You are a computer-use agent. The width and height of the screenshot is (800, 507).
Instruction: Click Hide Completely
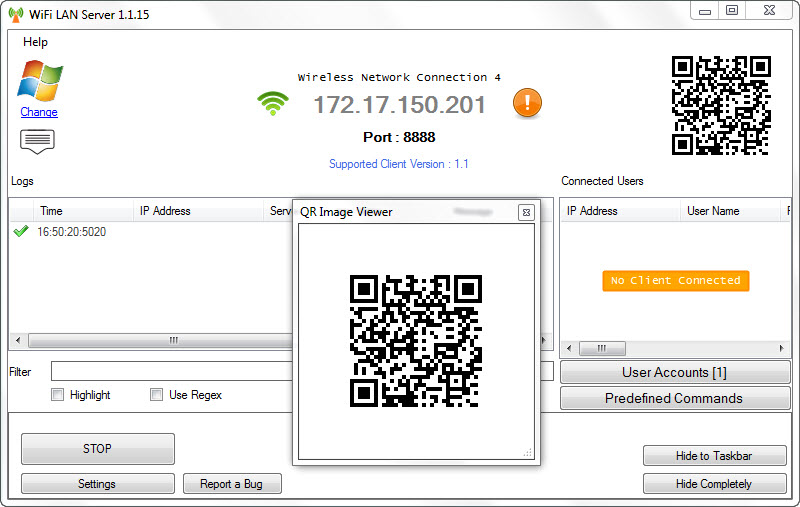pyautogui.click(x=714, y=484)
